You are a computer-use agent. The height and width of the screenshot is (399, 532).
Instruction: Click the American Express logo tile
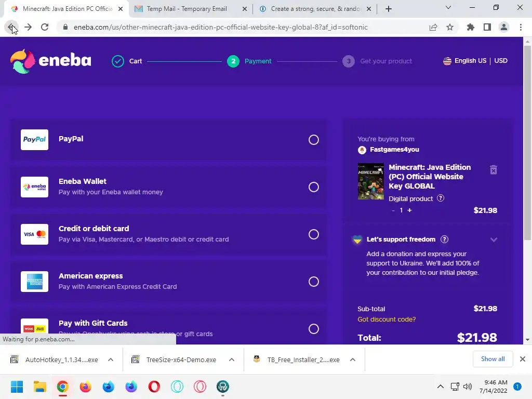pos(35,281)
